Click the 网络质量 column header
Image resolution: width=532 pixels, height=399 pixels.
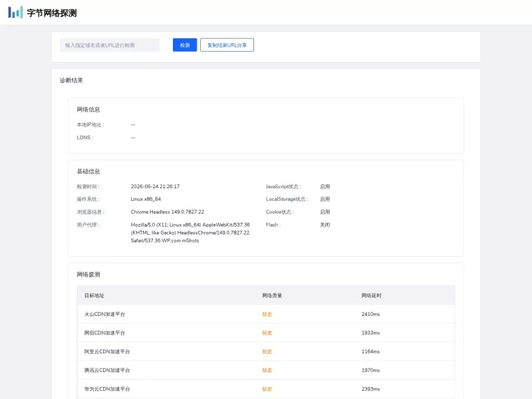click(272, 295)
